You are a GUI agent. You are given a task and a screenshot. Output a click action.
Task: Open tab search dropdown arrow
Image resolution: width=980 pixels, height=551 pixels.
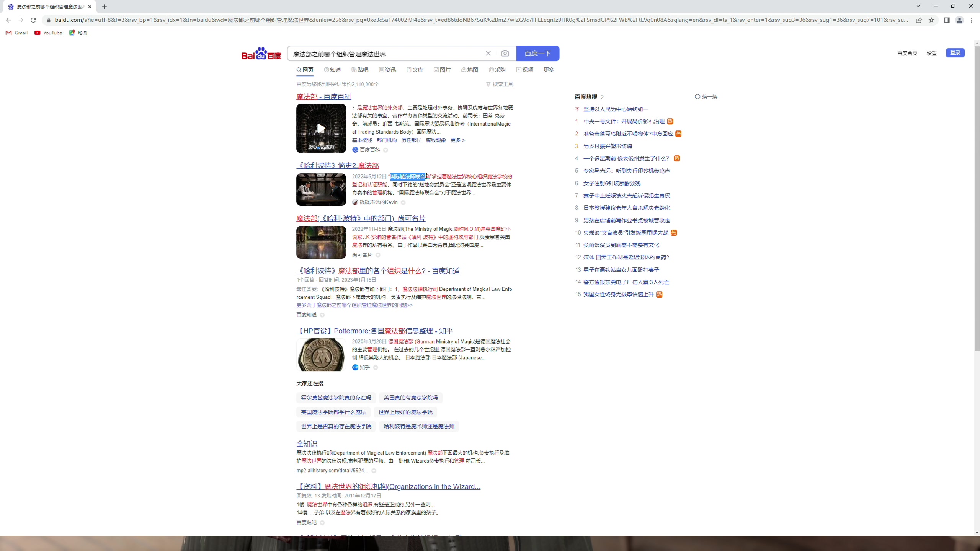(918, 6)
